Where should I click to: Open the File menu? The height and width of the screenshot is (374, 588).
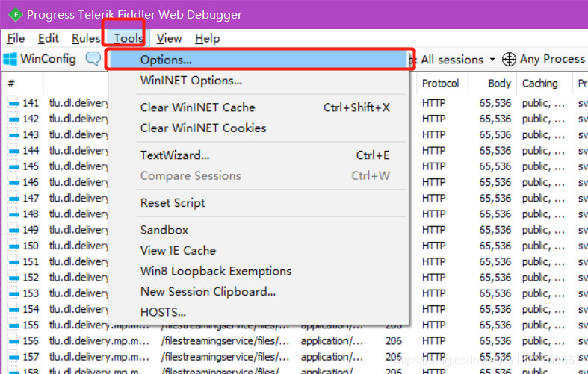[16, 38]
